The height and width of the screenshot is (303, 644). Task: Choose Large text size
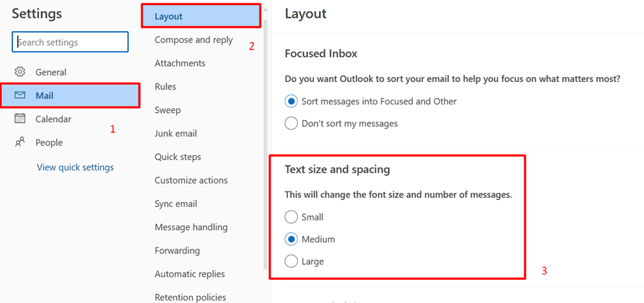point(291,261)
